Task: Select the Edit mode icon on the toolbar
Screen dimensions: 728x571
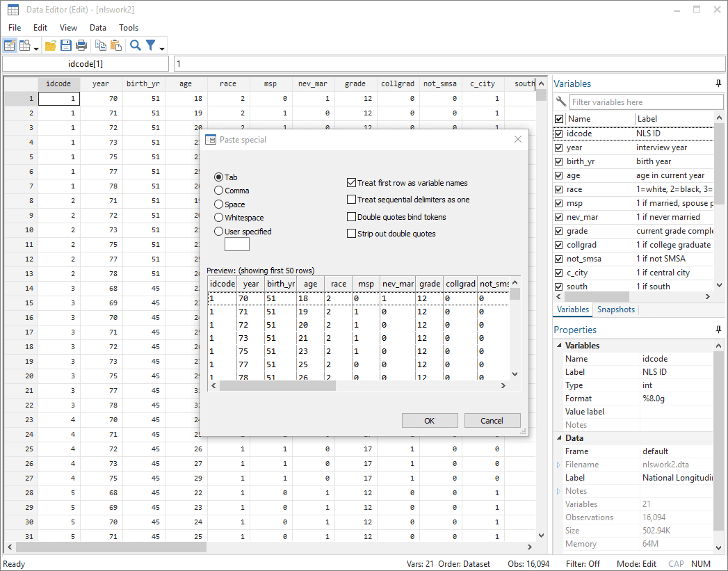Action: click(x=10, y=45)
